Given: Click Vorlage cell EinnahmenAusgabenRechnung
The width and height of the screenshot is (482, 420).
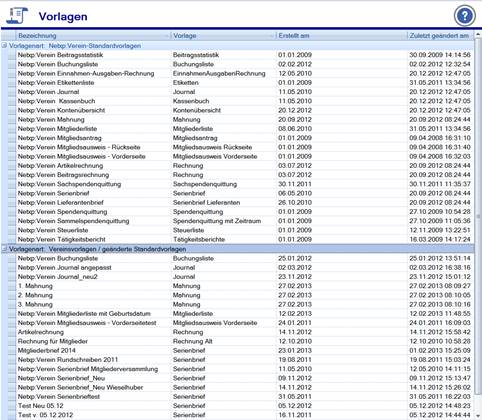Looking at the screenshot, I should point(219,73).
